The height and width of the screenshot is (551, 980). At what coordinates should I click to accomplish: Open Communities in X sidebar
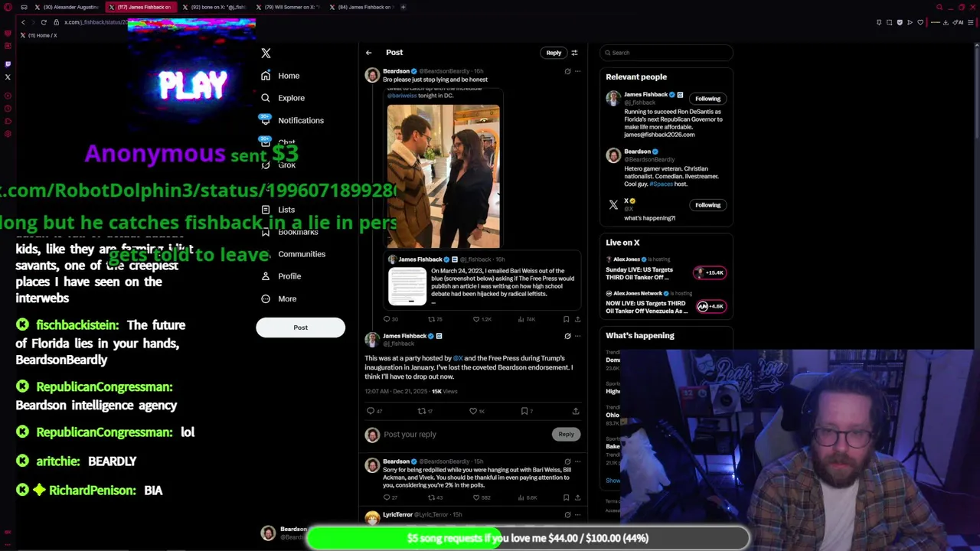[292, 254]
